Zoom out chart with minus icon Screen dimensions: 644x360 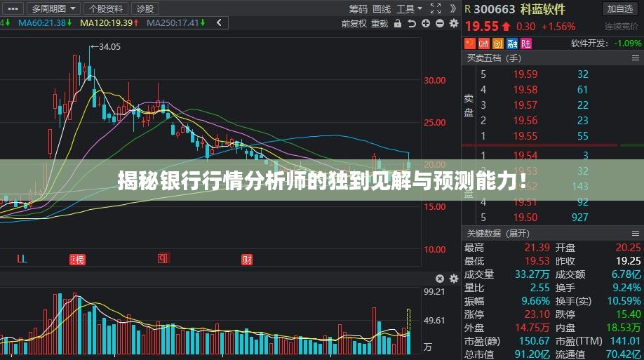click(x=440, y=23)
